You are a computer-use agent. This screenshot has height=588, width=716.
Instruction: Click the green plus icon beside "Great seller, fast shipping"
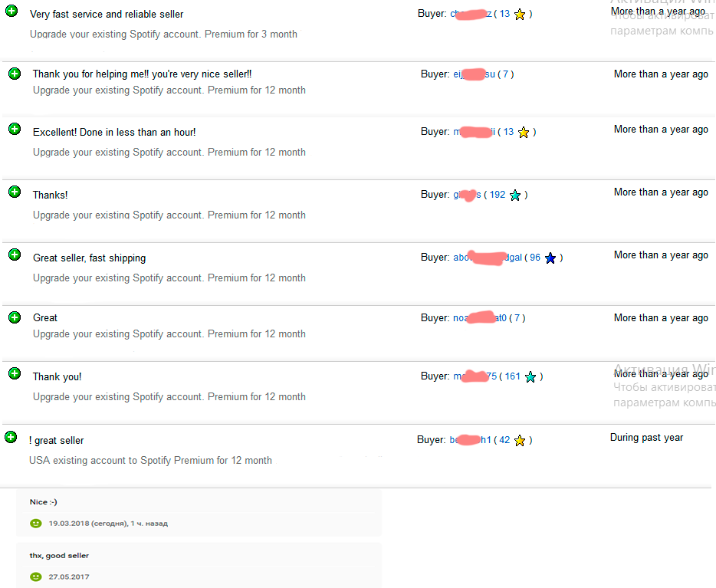pyautogui.click(x=15, y=255)
